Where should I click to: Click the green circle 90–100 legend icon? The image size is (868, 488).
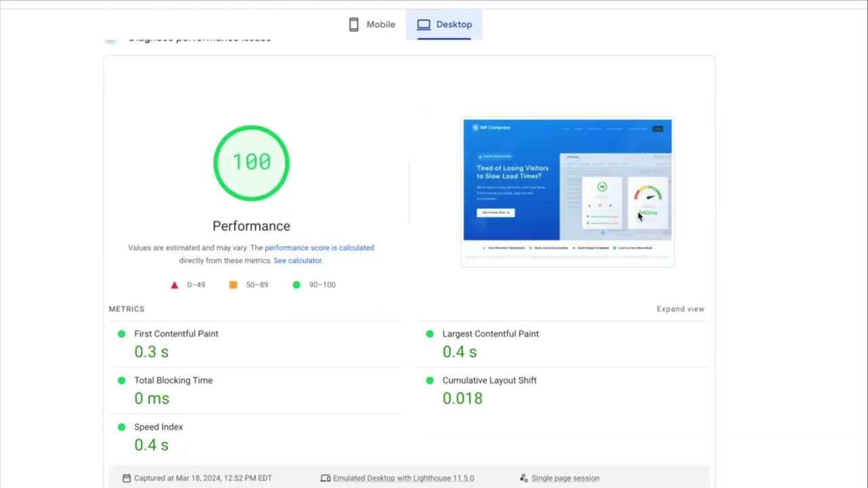pos(296,285)
